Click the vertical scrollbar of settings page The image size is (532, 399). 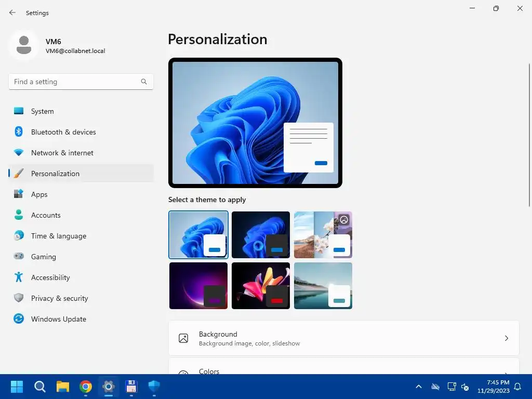click(x=529, y=135)
